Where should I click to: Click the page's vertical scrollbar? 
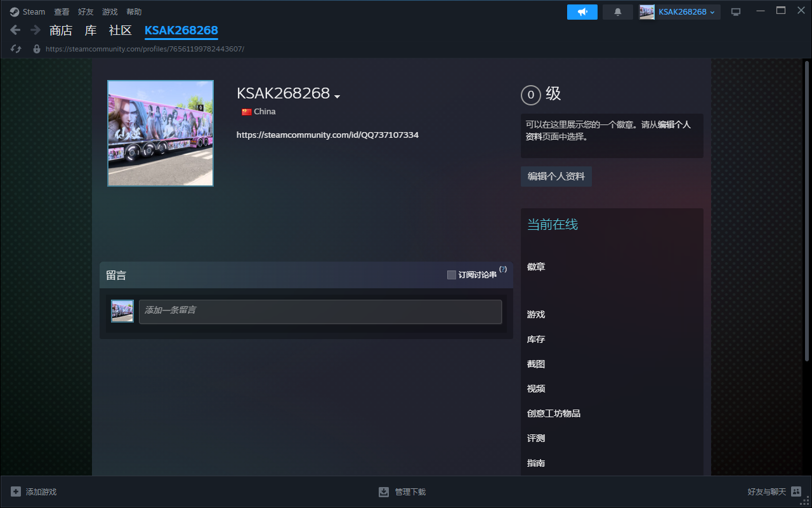(807, 210)
